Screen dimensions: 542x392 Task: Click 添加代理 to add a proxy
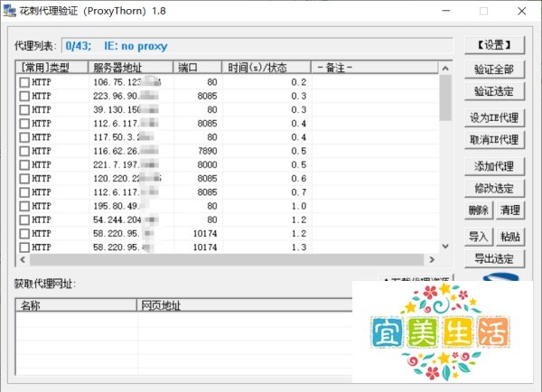coord(494,166)
